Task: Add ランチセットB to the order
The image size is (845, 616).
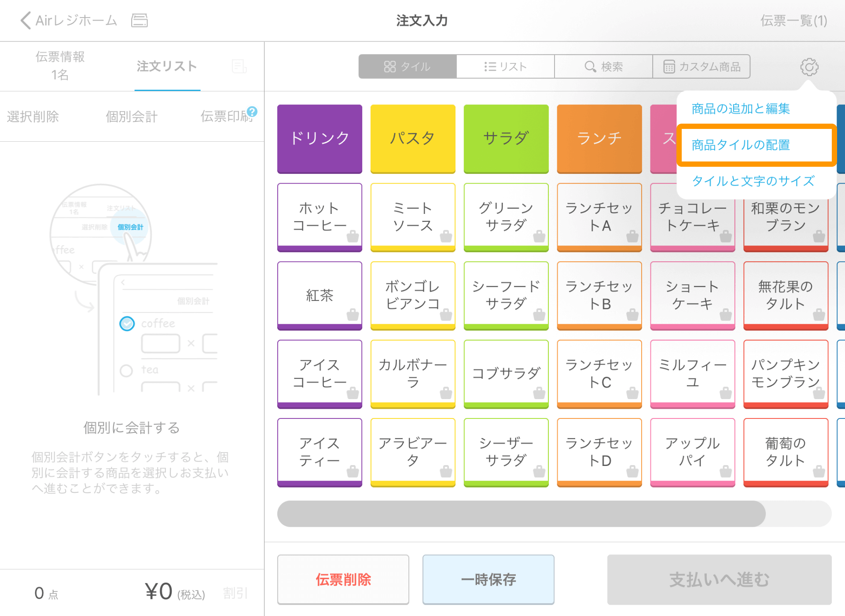Action: [x=599, y=296]
